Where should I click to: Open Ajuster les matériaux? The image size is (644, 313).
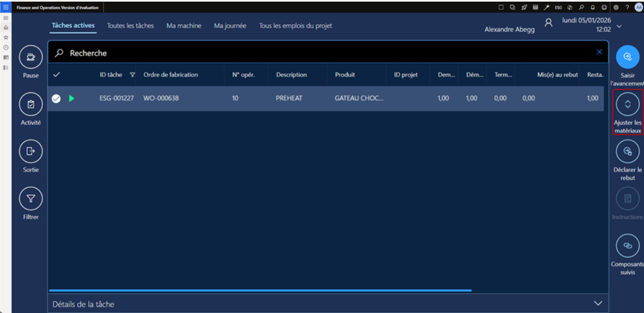(627, 105)
